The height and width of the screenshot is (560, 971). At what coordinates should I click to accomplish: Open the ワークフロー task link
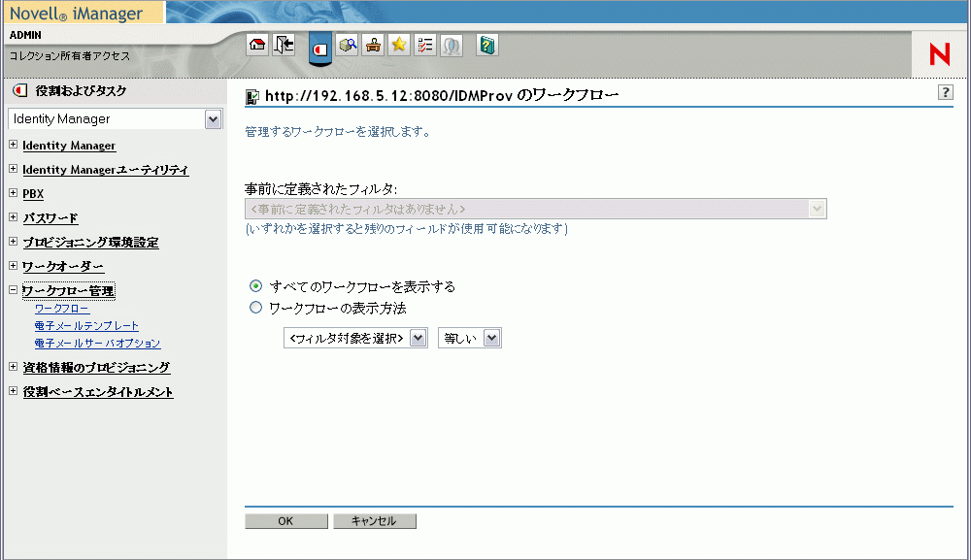62,309
